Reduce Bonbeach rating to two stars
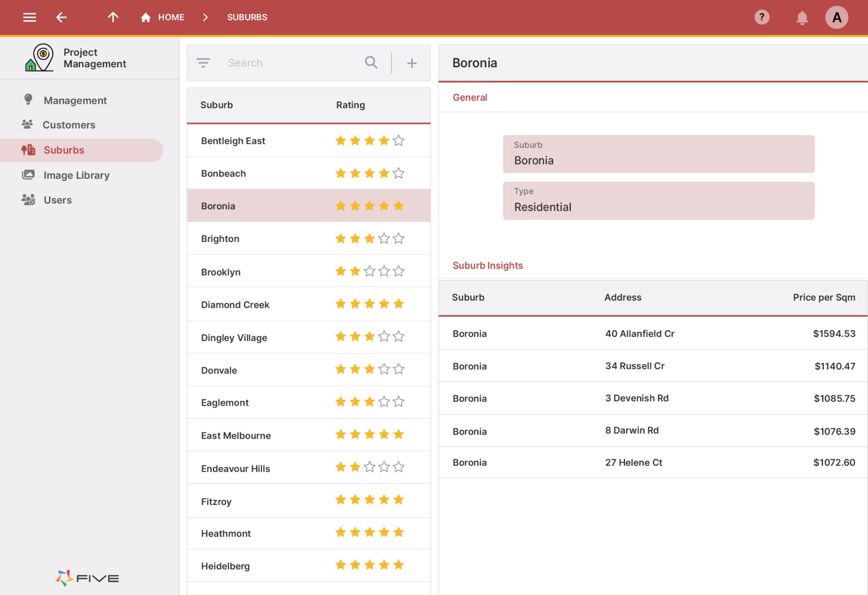 (x=355, y=172)
